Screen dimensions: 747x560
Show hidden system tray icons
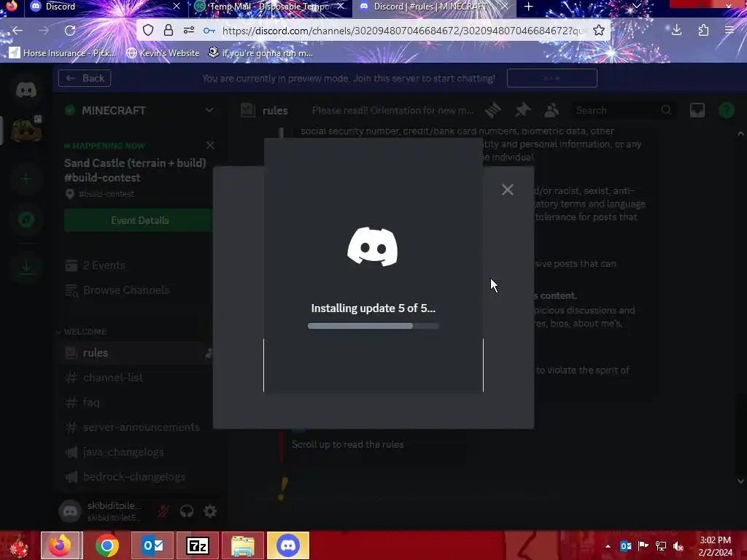click(x=608, y=546)
